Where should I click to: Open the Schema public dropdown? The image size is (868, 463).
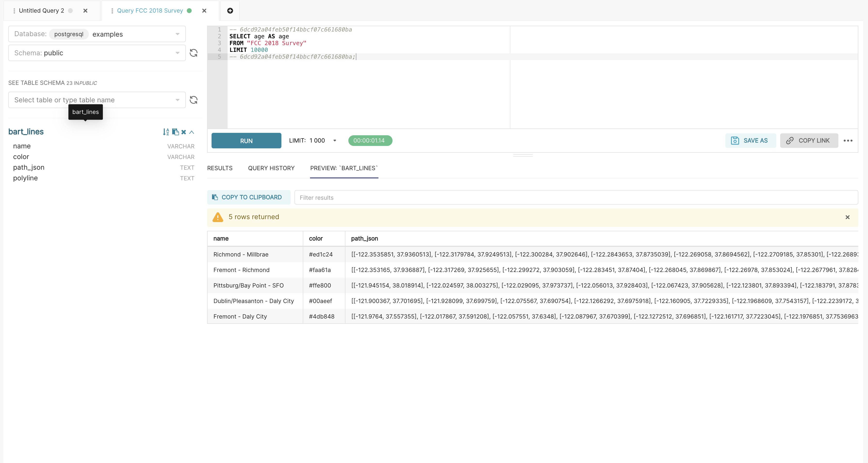click(178, 53)
